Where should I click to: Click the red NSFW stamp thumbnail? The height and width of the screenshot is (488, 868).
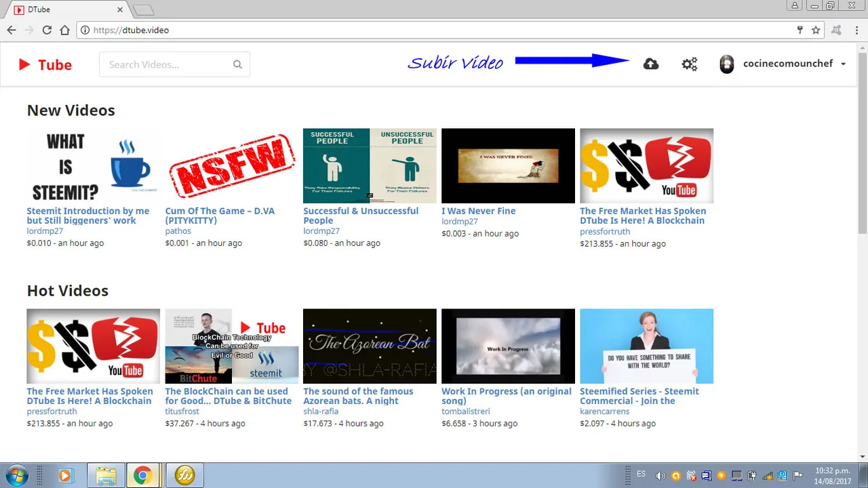click(232, 166)
